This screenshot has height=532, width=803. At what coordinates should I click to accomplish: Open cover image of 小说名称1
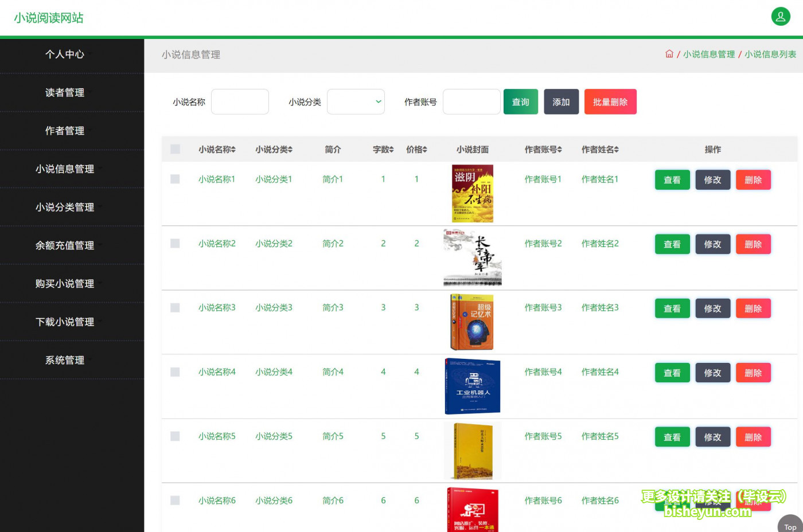(x=473, y=193)
